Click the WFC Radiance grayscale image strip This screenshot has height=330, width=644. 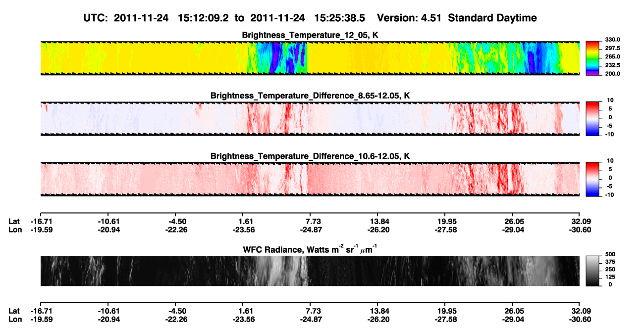[310, 271]
